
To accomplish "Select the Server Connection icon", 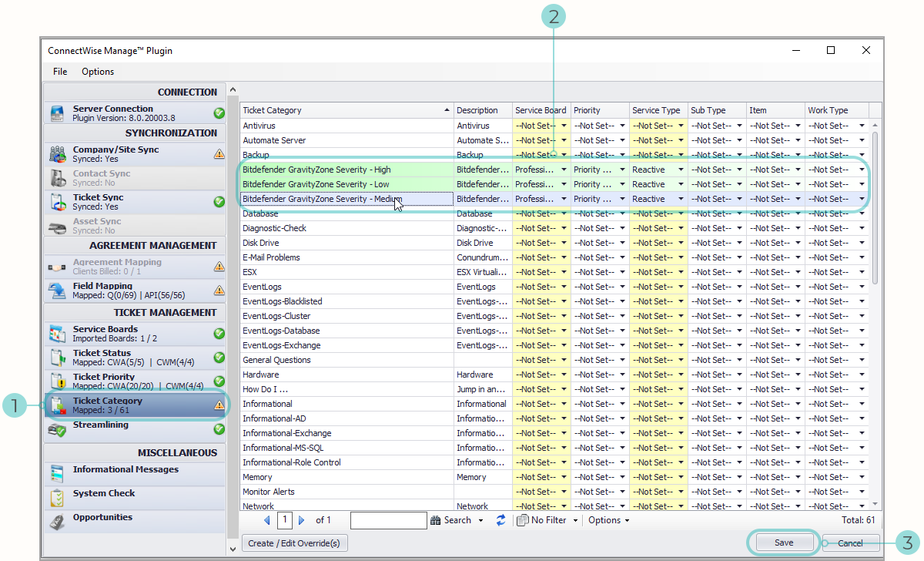I will pyautogui.click(x=56, y=112).
